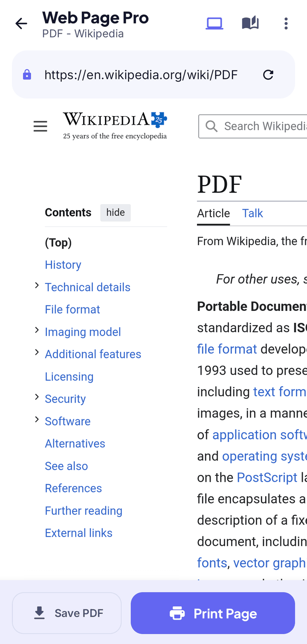The image size is (307, 644).
Task: Tap the 'PDF - Wikipedia' subtitle
Action: [x=83, y=34]
